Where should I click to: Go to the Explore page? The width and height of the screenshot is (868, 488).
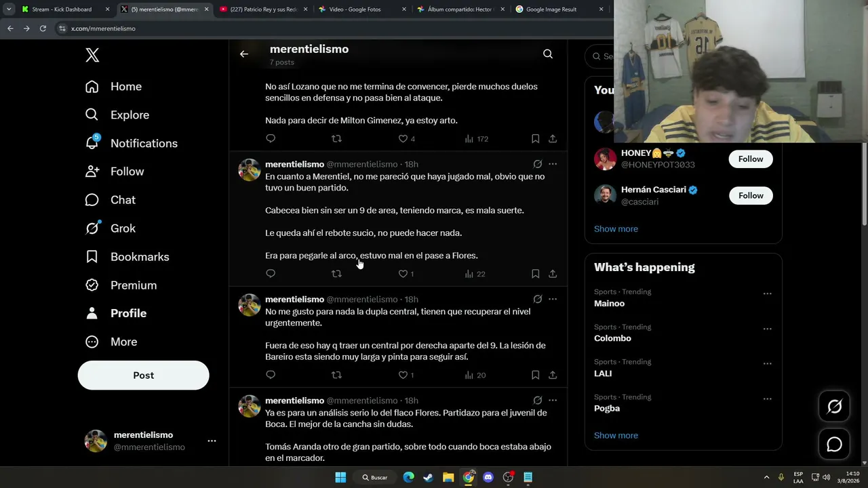117,115
